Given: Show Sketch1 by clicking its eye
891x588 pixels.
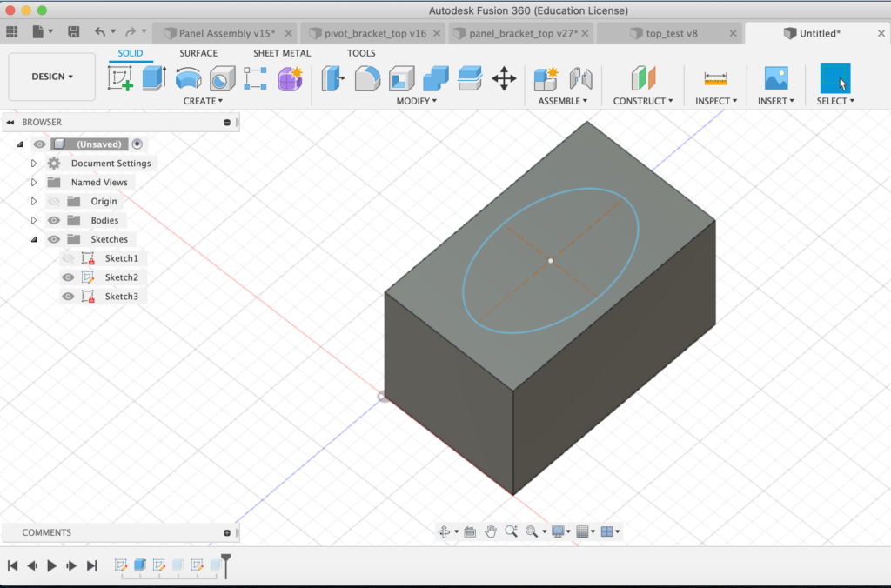Looking at the screenshot, I should (x=68, y=258).
